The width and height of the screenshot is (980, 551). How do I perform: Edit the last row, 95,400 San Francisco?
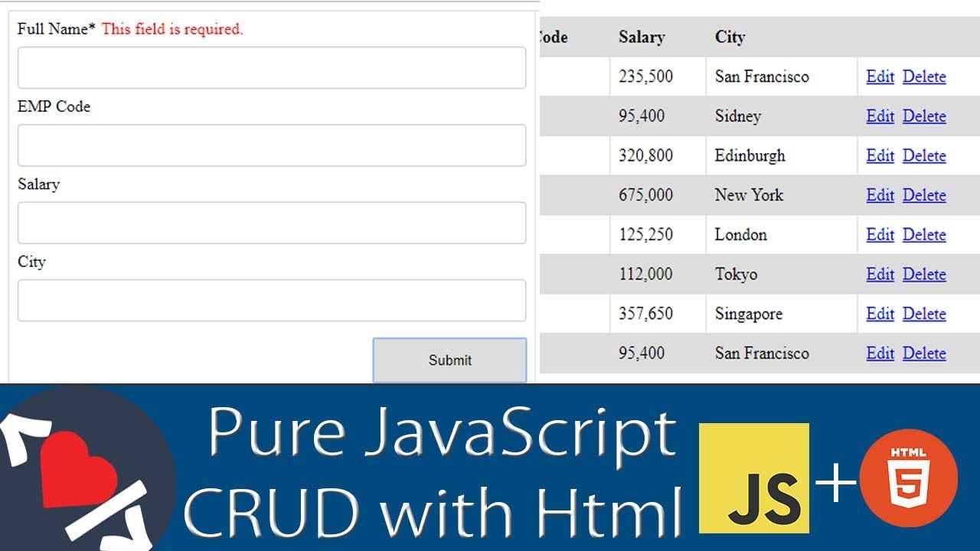coord(880,354)
